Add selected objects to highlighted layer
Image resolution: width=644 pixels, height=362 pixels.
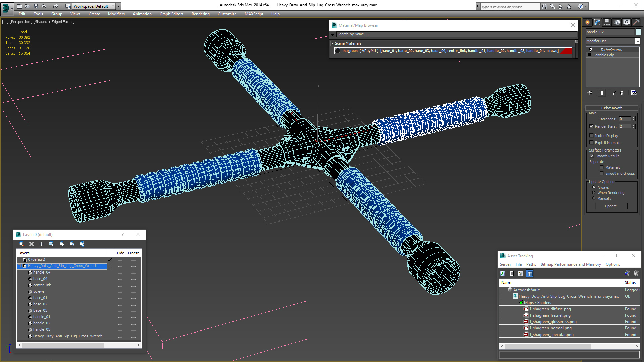click(x=42, y=244)
